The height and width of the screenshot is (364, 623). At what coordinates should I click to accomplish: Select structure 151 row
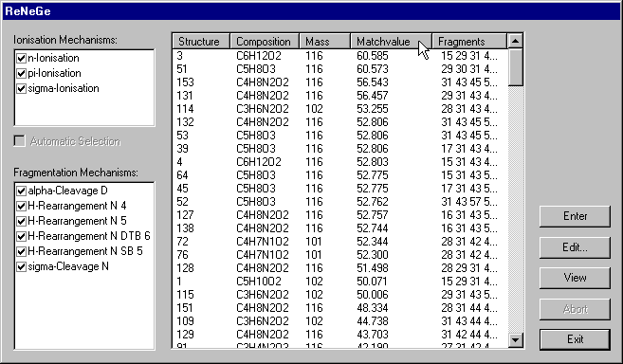pyautogui.click(x=340, y=308)
